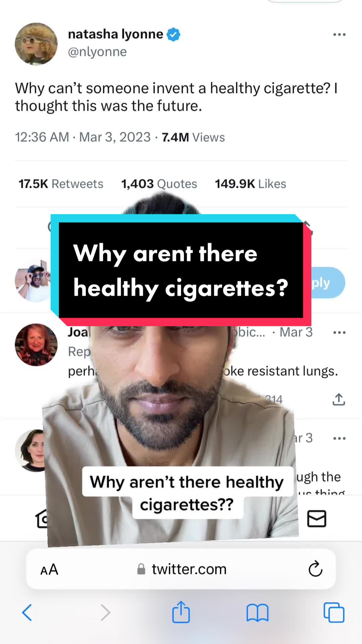Share the smoke resistant lungs reply

pos(339,399)
